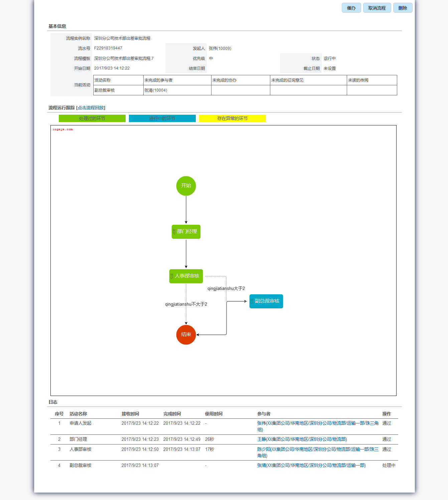
Task: Open participant link 张清 in log row 4
Action: coord(311,465)
